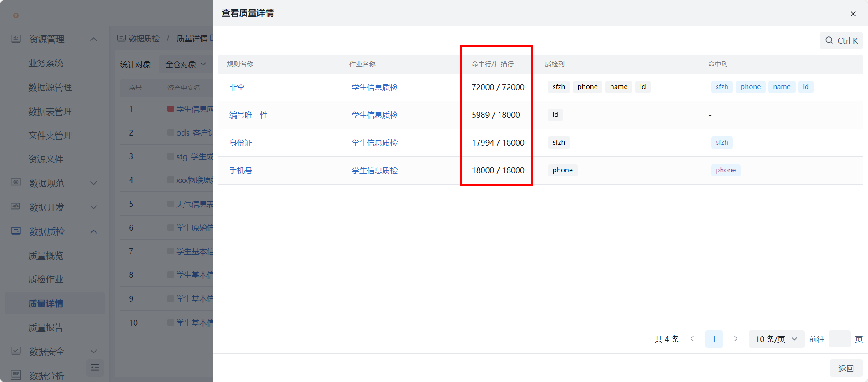
Task: Focus the 前往 page number input
Action: (x=840, y=339)
